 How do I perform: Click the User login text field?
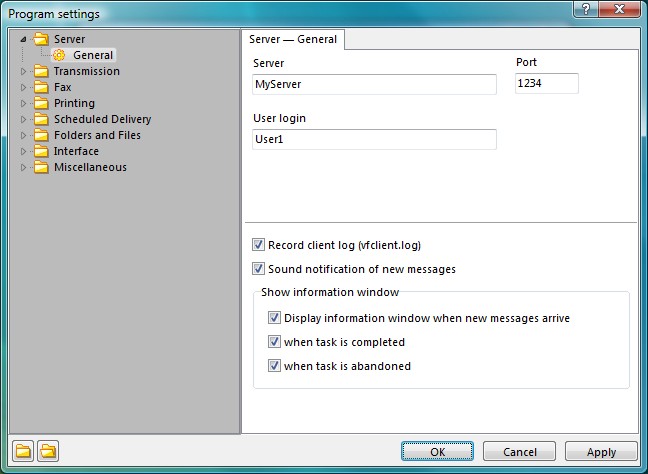coord(374,139)
